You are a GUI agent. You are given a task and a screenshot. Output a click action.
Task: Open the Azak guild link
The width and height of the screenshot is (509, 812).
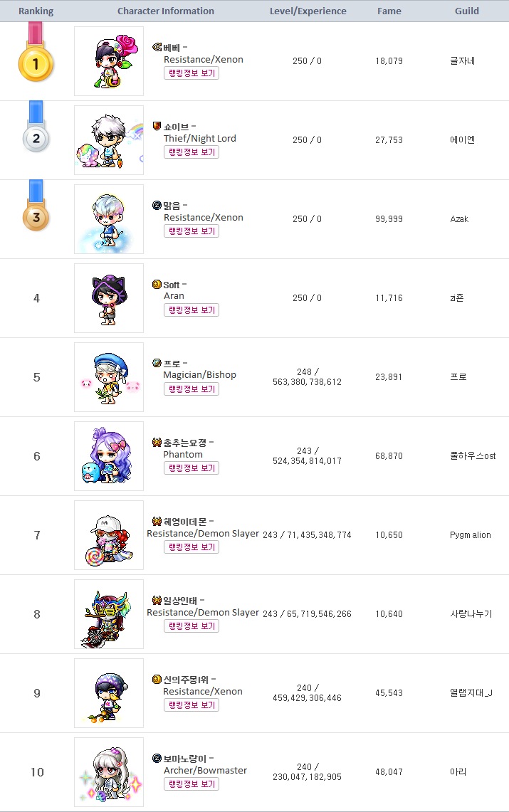459,219
